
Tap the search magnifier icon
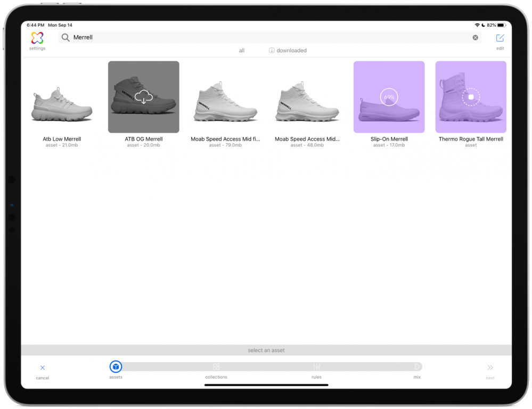(65, 37)
